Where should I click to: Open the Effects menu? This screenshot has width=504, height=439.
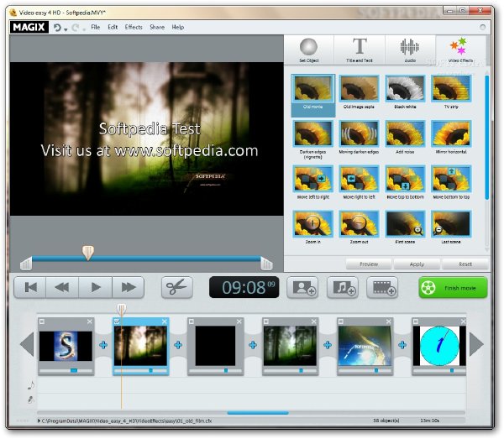(x=134, y=28)
